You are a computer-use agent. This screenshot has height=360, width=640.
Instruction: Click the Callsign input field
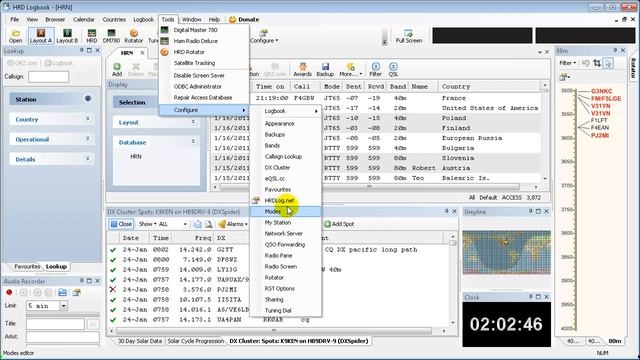(x=48, y=76)
